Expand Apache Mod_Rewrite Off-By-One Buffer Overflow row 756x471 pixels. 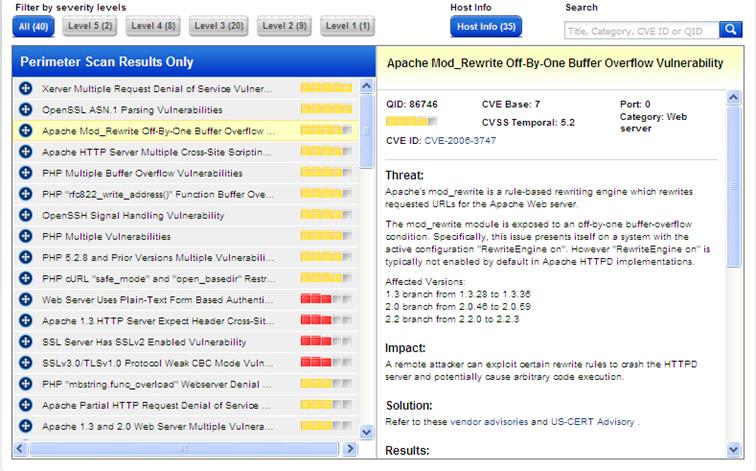pyautogui.click(x=26, y=131)
